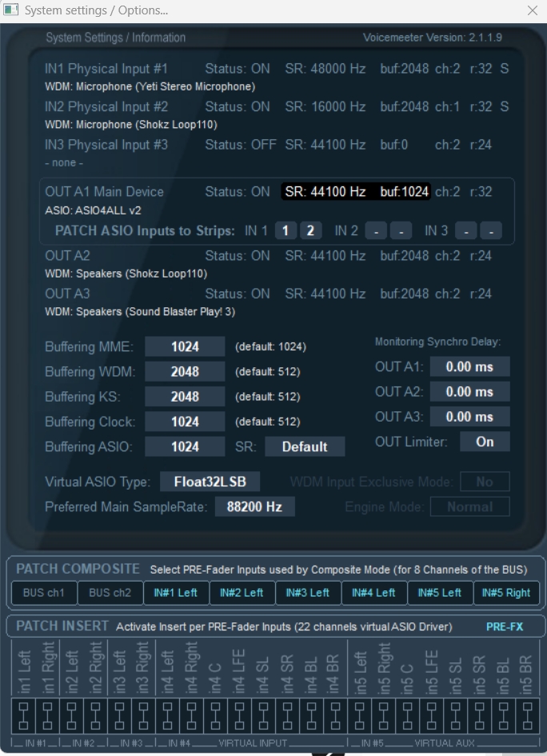This screenshot has height=756, width=547.
Task: Click WDM: Microphone (Shokz Loop110) text
Action: pos(131,125)
